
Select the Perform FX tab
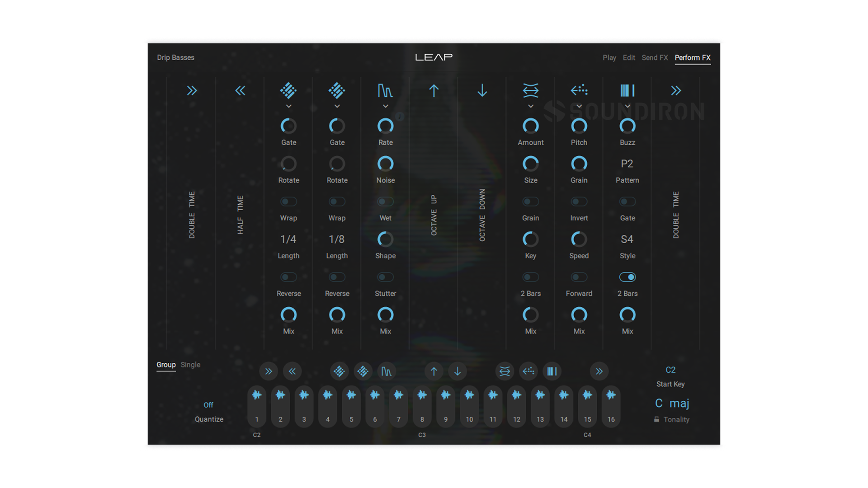(693, 58)
